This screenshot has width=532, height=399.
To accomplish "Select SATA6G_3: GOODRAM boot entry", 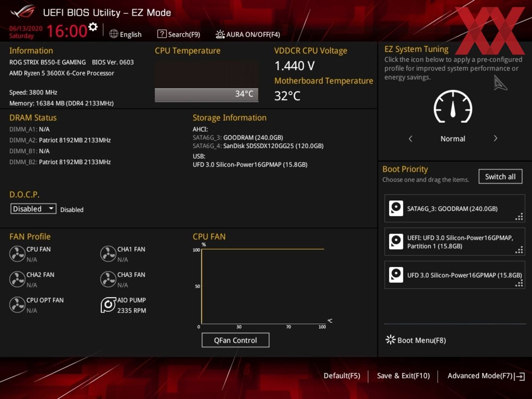I will [x=455, y=208].
